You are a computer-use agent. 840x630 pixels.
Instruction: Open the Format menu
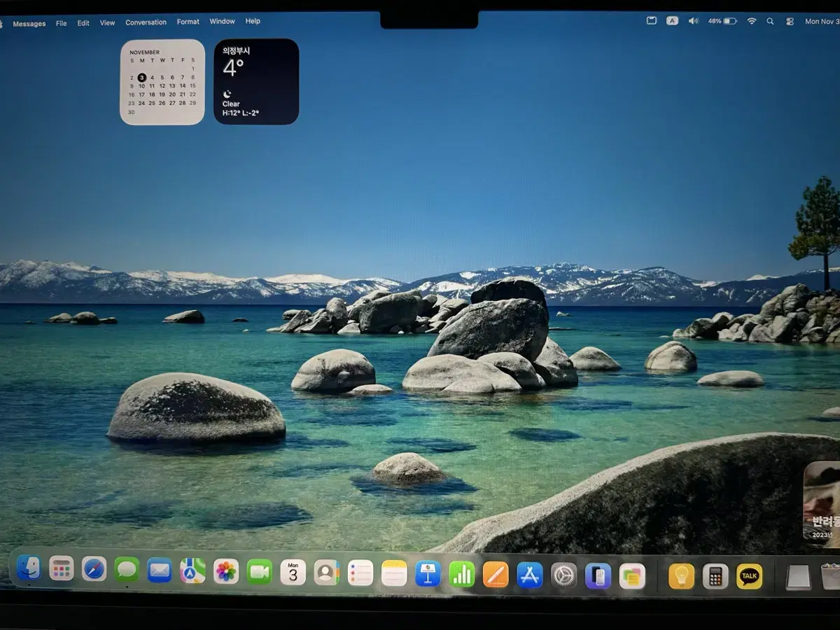(x=188, y=22)
